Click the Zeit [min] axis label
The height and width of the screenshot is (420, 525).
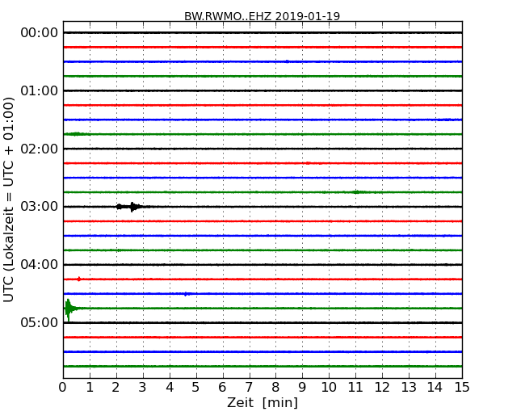coord(262,402)
